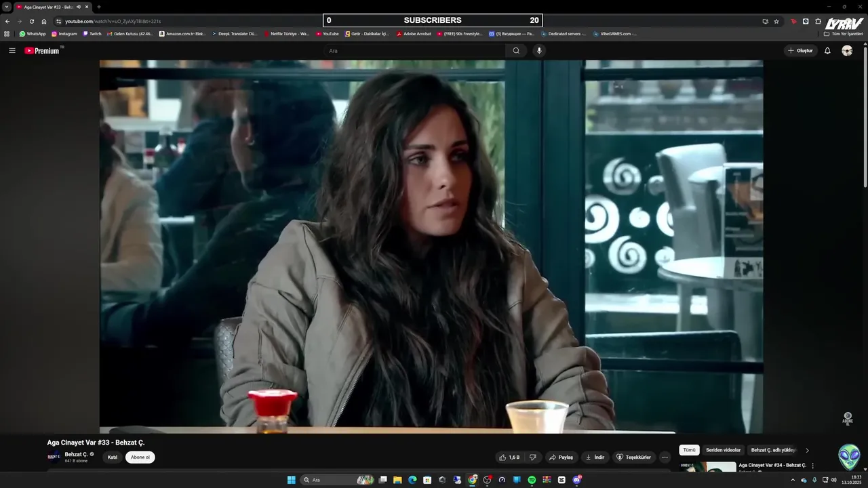Start voice search with the microphone icon
This screenshot has height=488, width=868.
[x=539, y=51]
